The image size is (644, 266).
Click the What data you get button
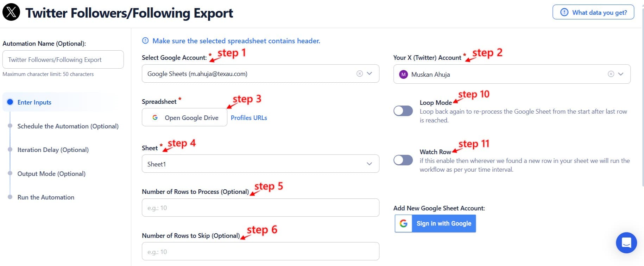point(593,12)
